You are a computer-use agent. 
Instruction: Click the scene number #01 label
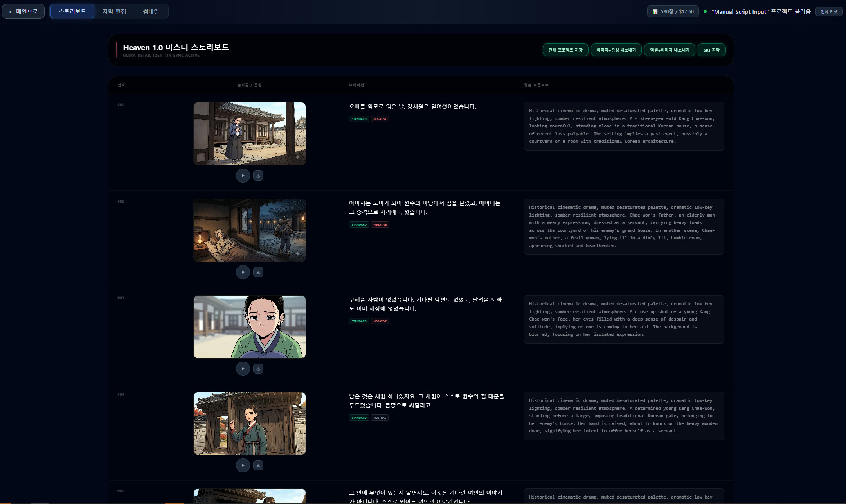pos(121,105)
